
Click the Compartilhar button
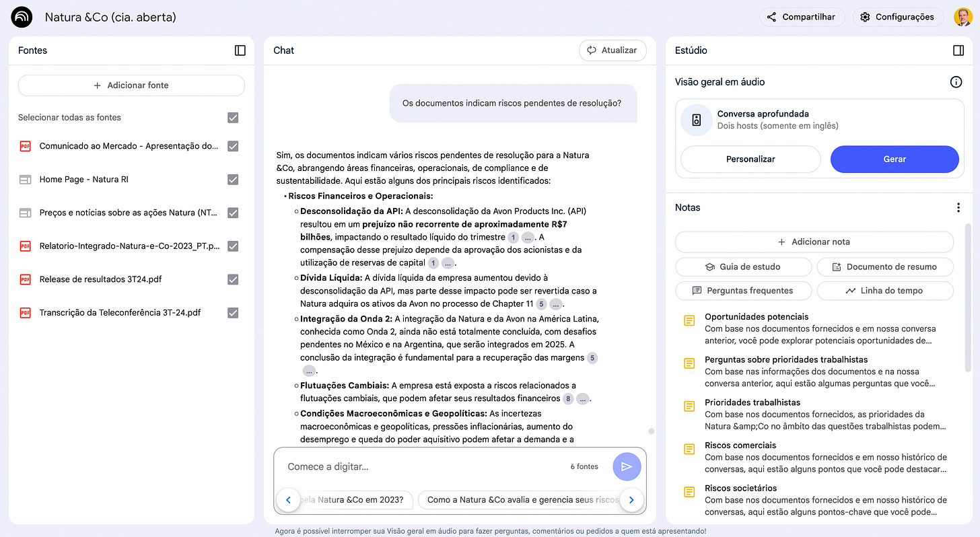click(802, 17)
